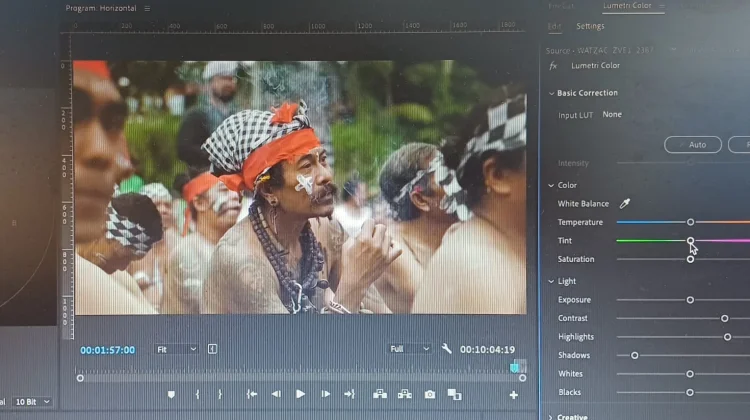Open the comparison view icon

[454, 395]
